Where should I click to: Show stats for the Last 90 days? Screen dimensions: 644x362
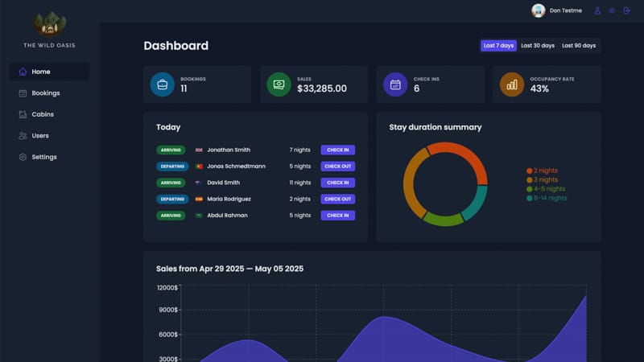[579, 46]
